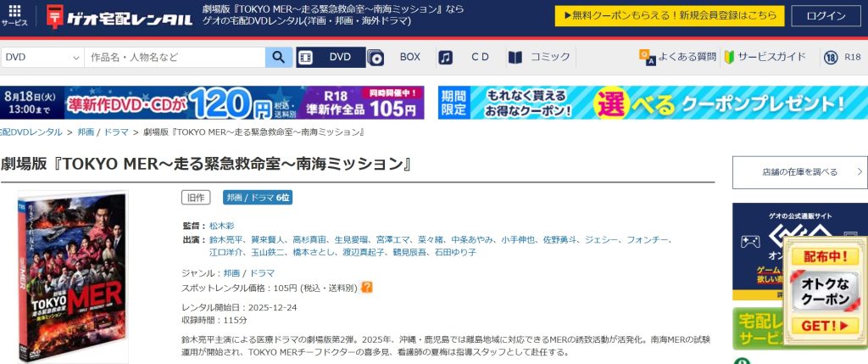Open the DVD category dropdown
The image size is (868, 364).
[x=42, y=57]
